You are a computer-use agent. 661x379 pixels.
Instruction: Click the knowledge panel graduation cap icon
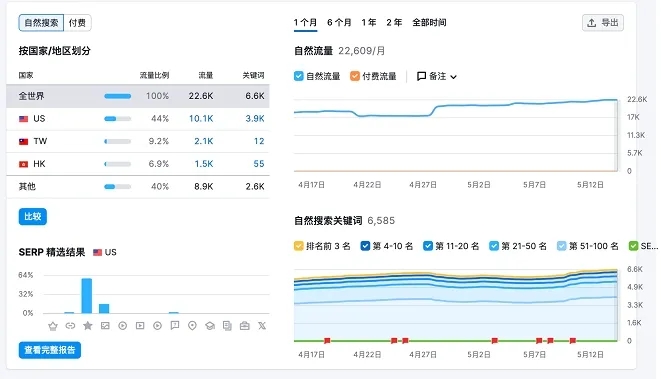point(210,326)
